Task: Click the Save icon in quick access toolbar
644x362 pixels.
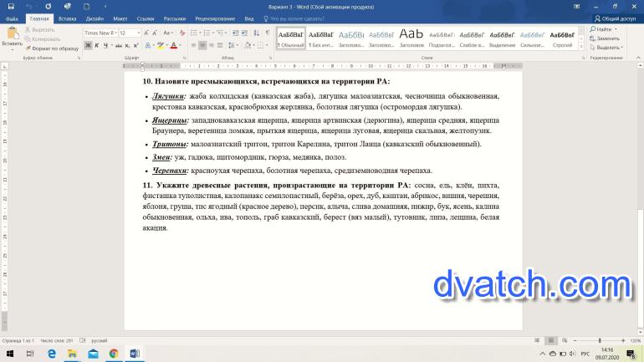Action: [10, 7]
